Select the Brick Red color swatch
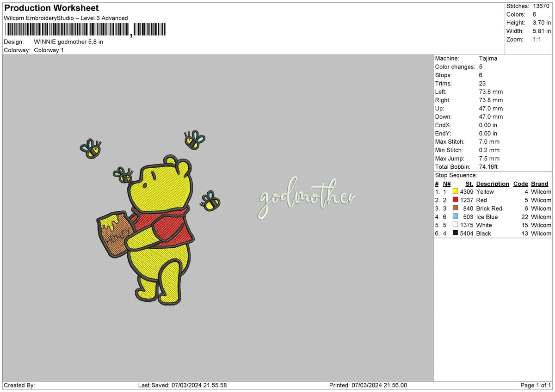This screenshot has width=555, height=392. pos(455,208)
